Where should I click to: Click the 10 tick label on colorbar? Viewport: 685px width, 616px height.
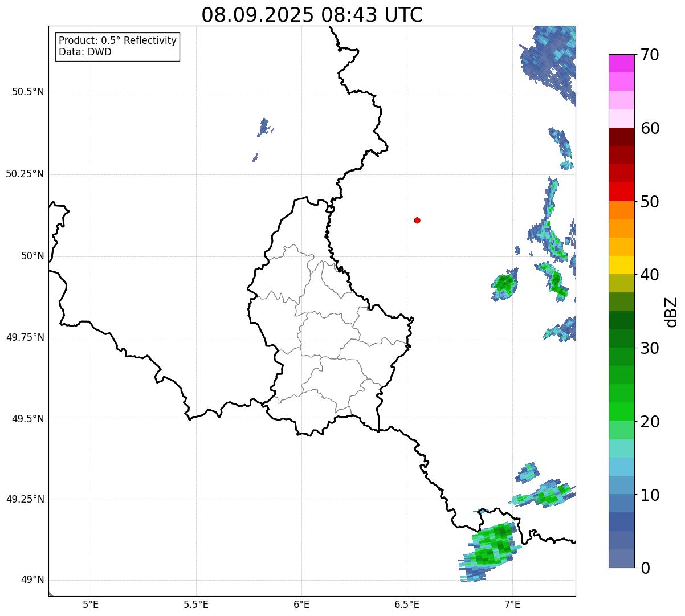click(650, 495)
